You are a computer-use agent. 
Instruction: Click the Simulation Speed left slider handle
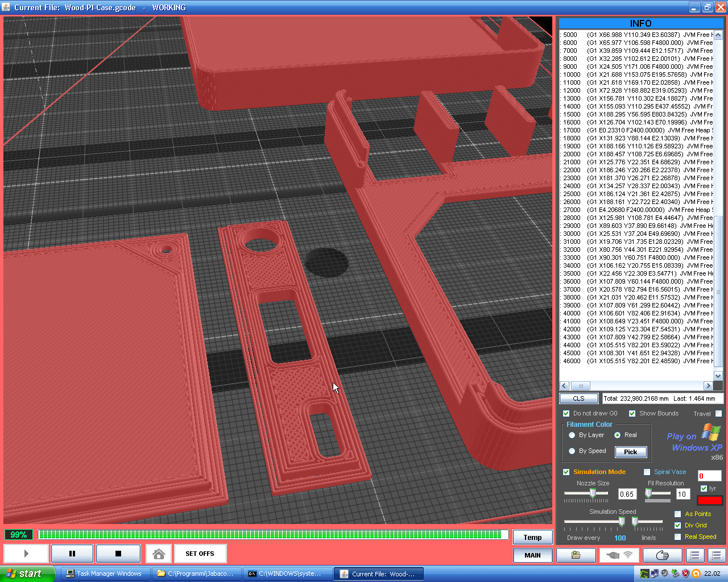622,521
